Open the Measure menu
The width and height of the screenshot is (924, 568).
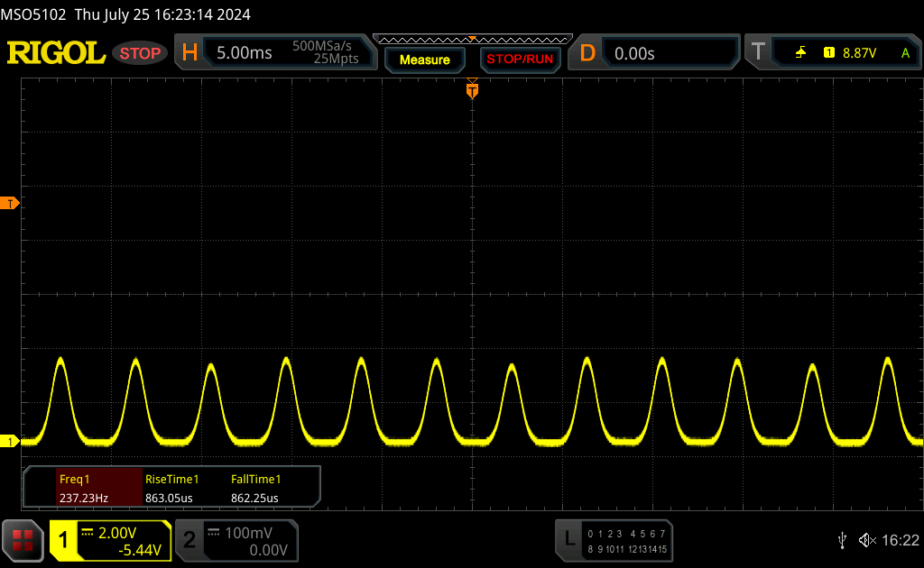click(x=425, y=60)
